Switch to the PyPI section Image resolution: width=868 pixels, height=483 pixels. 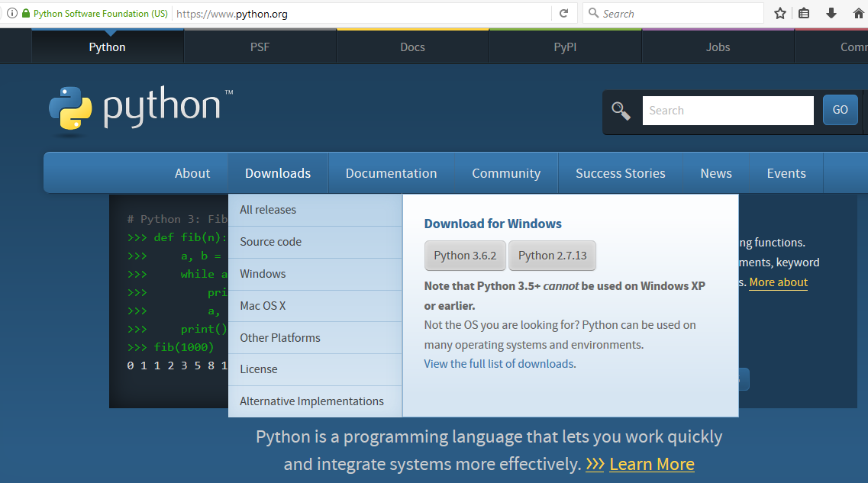click(565, 47)
